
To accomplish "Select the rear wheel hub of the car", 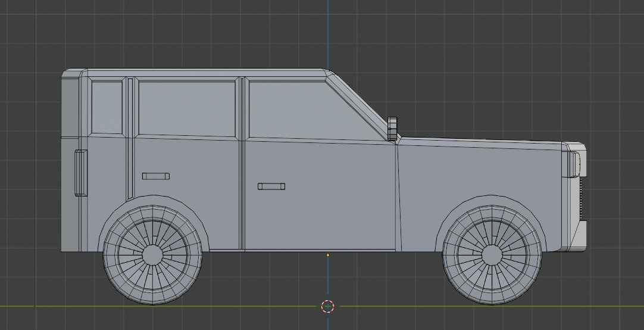I will [152, 255].
